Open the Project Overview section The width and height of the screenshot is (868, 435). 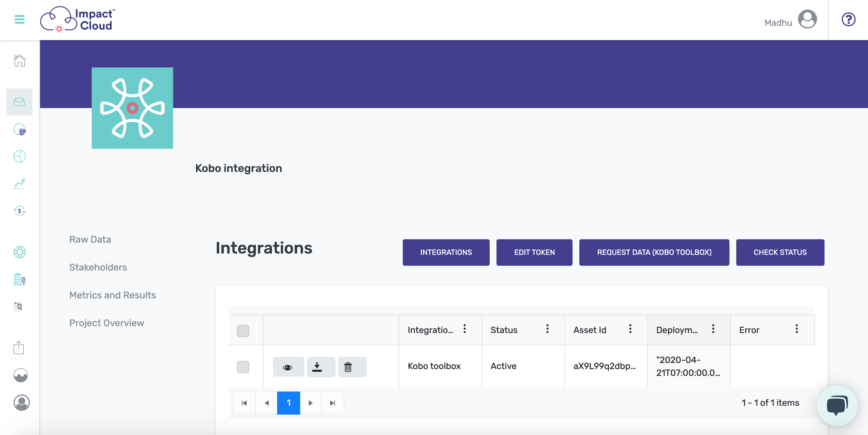(107, 323)
